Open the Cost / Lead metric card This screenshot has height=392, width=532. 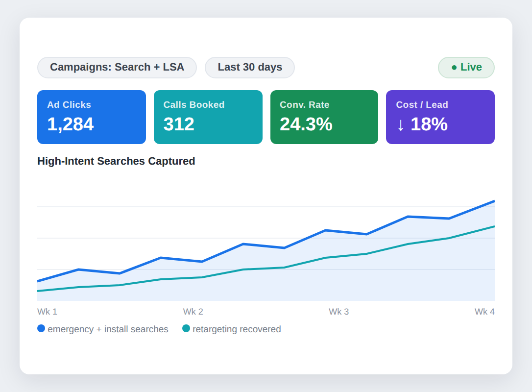[x=440, y=117]
